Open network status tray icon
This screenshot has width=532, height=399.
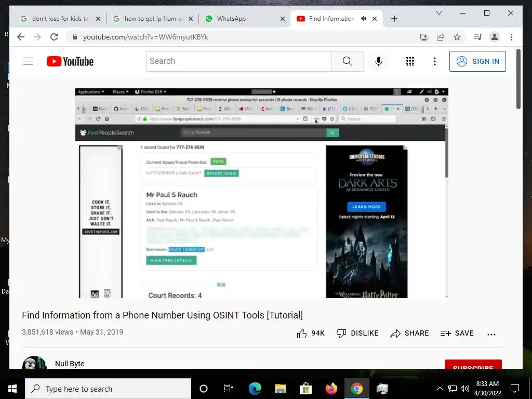[453, 389]
